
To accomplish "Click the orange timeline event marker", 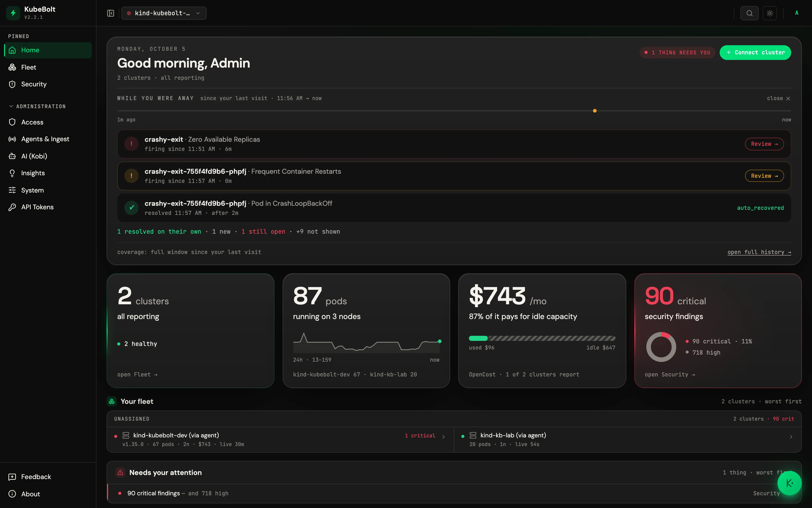I will coord(595,110).
